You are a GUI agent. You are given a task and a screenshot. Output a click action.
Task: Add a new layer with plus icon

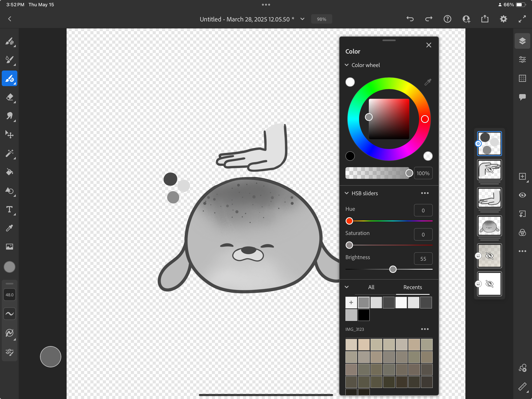[x=522, y=176]
